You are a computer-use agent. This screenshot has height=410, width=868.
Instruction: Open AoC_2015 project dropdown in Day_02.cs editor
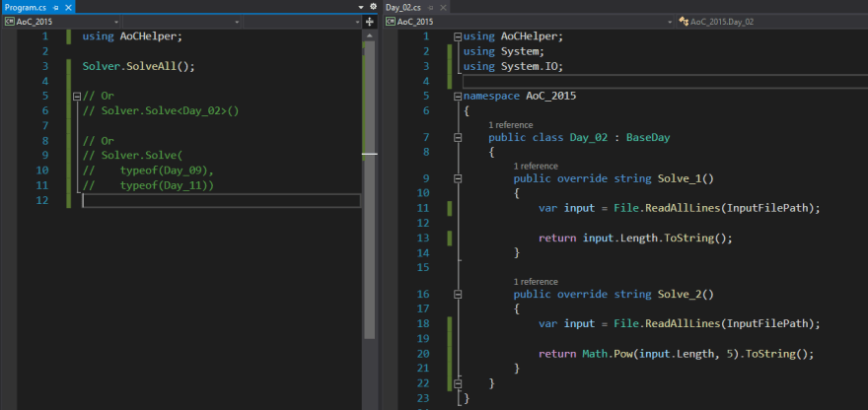pyautogui.click(x=529, y=22)
